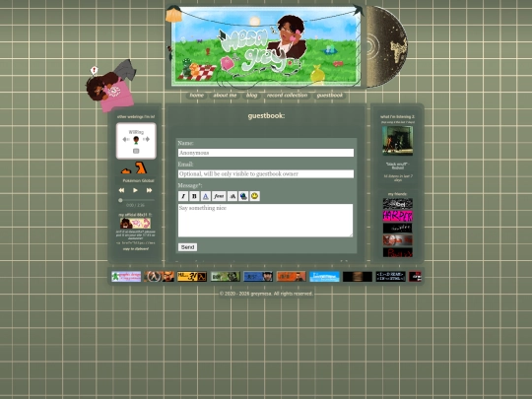Click the Message text area
The width and height of the screenshot is (532, 399).
click(266, 221)
